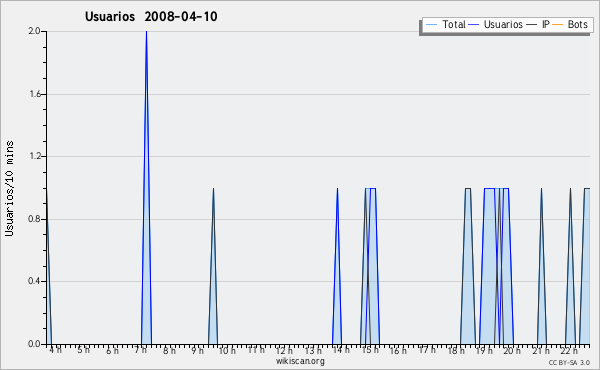Click the 16 h x-axis label
600x370 pixels.
tap(398, 350)
